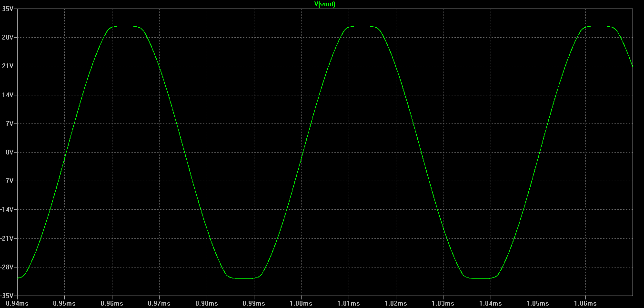The height and width of the screenshot is (308, 644).
Task: Click the 14V vertical axis label
Action: 8,95
